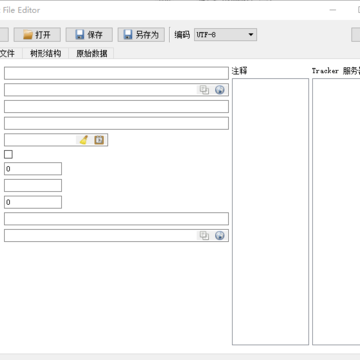Viewport: 360px width, 360px height.
Task: Click the date field containing the broom icon
Action: pyautogui.click(x=56, y=140)
